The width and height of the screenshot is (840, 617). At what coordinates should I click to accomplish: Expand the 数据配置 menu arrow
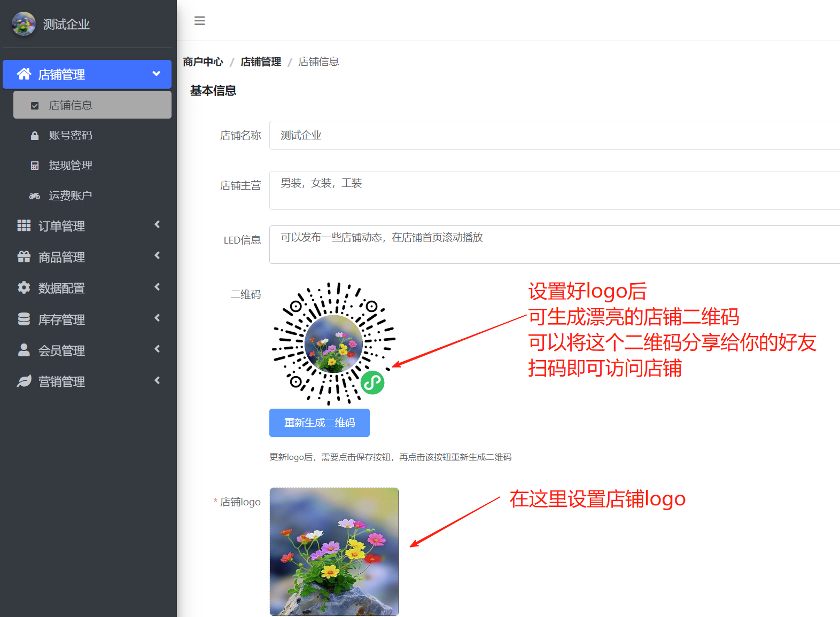[157, 287]
